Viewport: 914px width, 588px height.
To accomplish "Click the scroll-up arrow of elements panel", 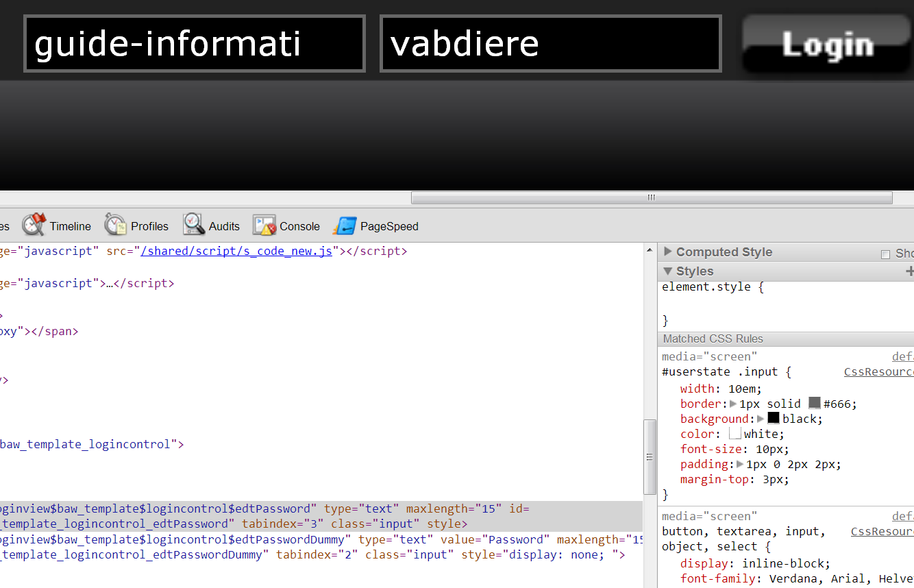I will pos(650,251).
